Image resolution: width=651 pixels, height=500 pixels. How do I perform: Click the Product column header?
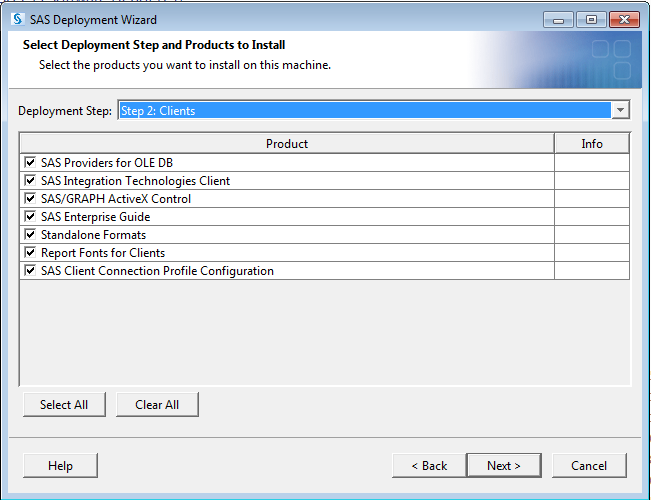(x=287, y=144)
